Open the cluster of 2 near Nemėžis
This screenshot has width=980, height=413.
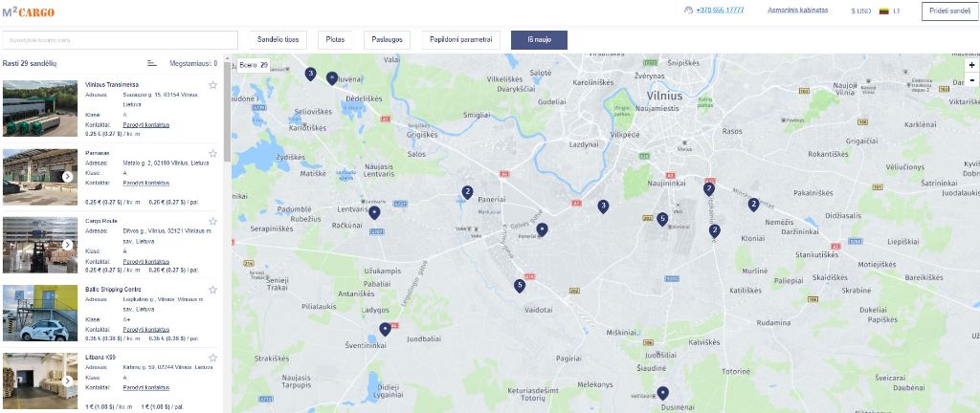(x=753, y=204)
